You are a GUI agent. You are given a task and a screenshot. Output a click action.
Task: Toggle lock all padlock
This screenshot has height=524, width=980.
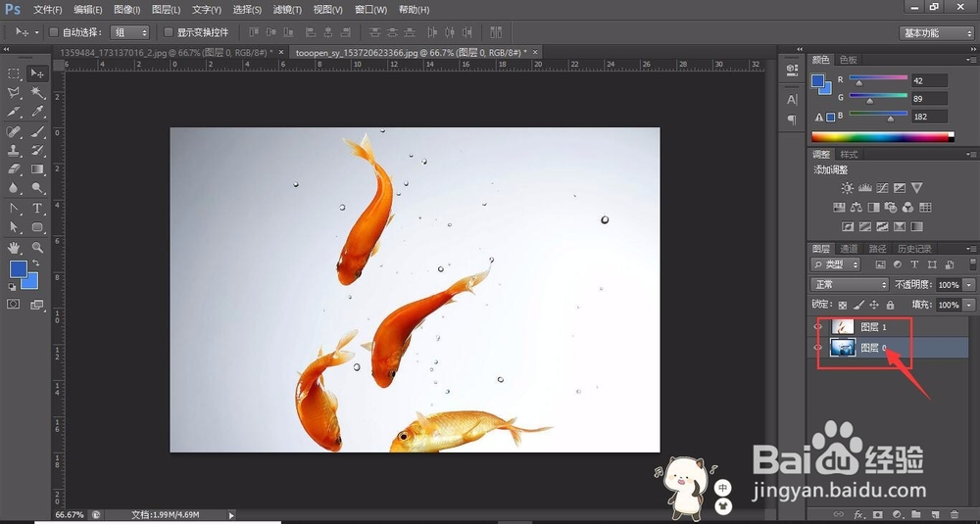[x=890, y=305]
